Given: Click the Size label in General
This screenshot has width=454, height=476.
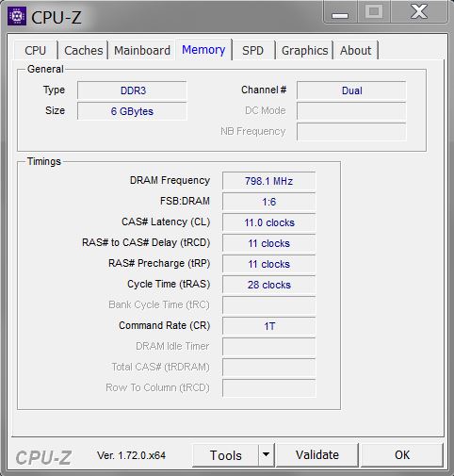Looking at the screenshot, I should pyautogui.click(x=55, y=110).
